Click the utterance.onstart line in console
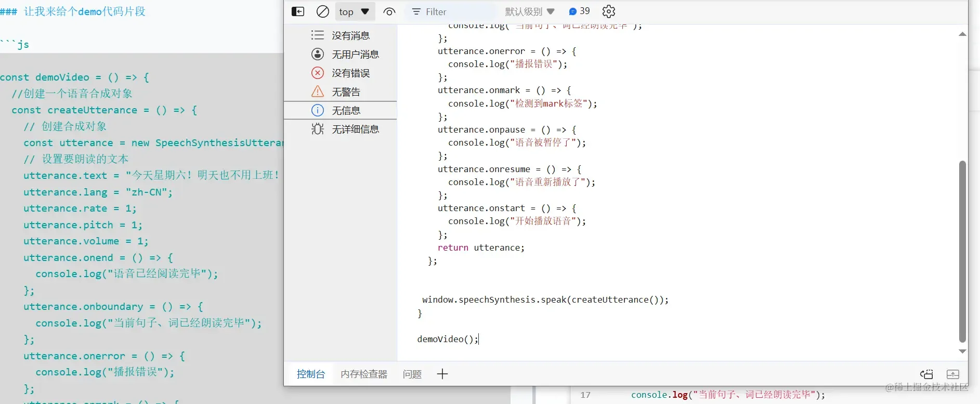 (x=507, y=208)
